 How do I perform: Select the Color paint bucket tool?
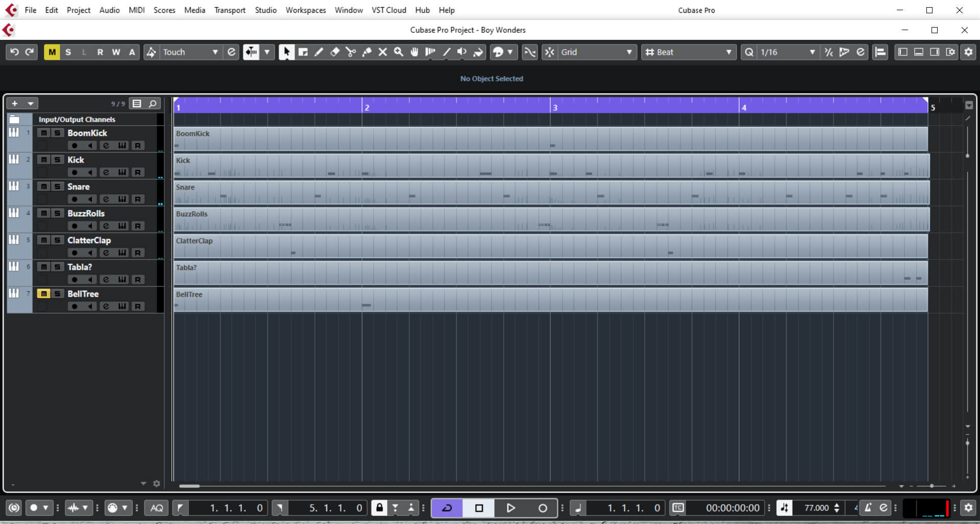[478, 52]
